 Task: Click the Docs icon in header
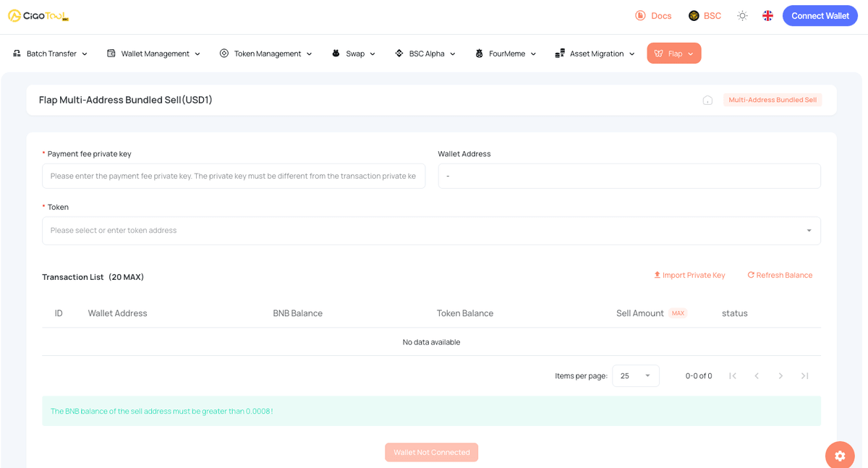640,16
